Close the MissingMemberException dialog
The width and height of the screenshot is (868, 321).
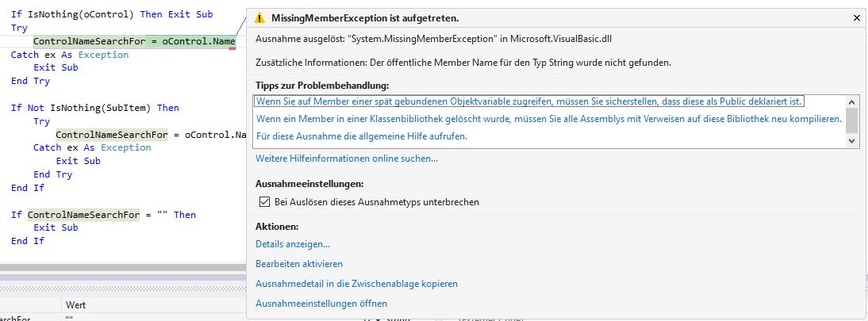click(855, 17)
